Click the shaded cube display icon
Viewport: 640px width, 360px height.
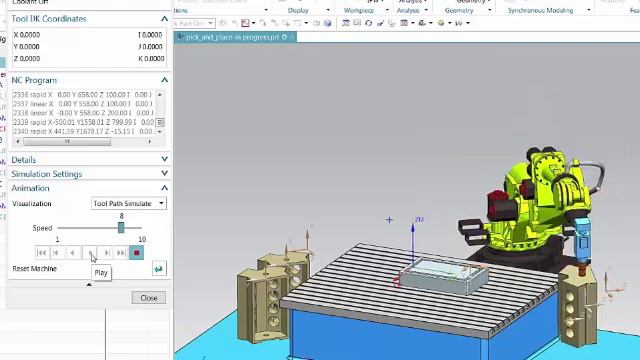(x=327, y=23)
